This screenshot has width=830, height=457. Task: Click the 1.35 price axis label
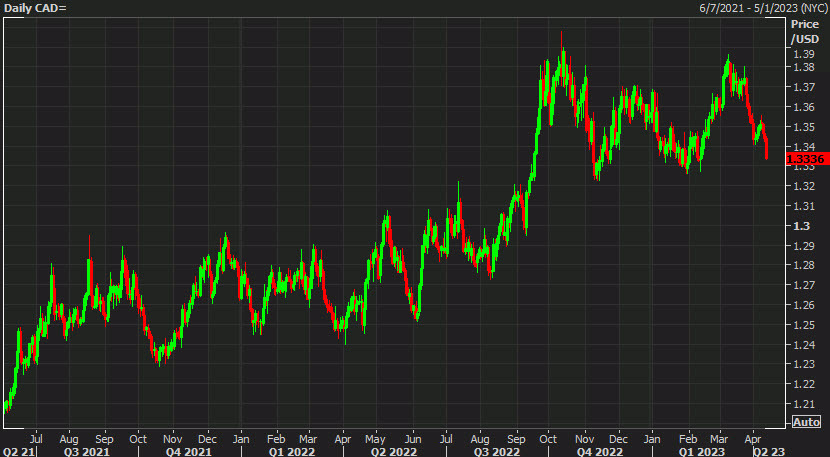(804, 127)
